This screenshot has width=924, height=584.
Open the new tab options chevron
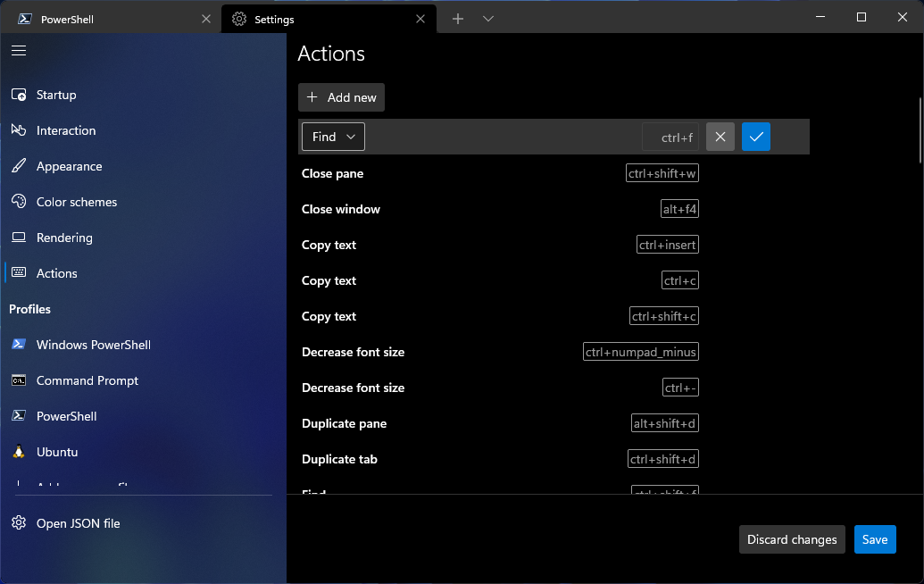[x=487, y=18]
